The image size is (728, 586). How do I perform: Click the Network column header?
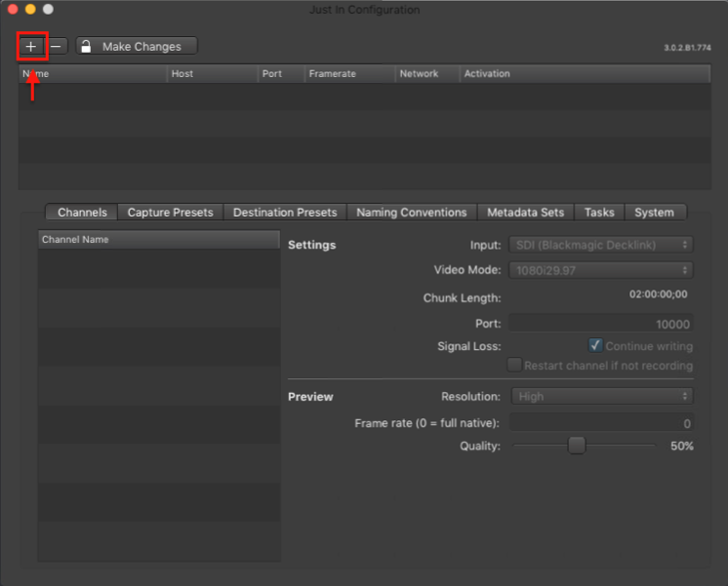click(427, 74)
